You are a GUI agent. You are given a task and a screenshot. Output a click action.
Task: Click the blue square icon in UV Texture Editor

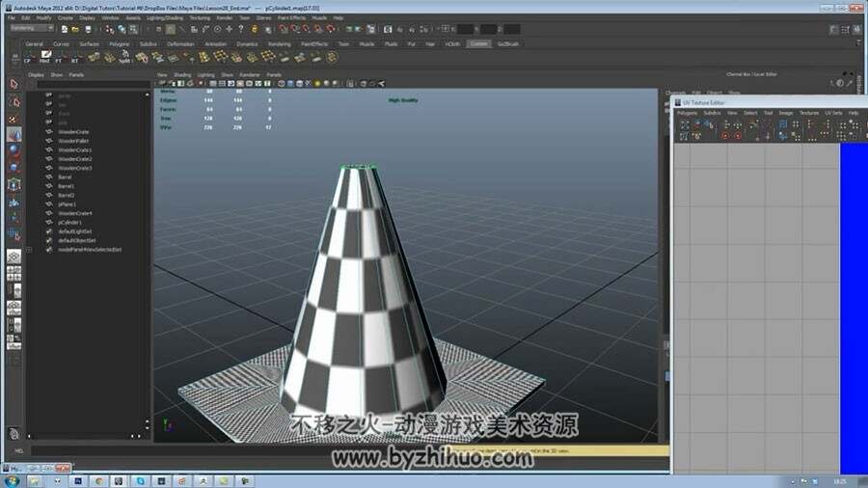coord(783,124)
